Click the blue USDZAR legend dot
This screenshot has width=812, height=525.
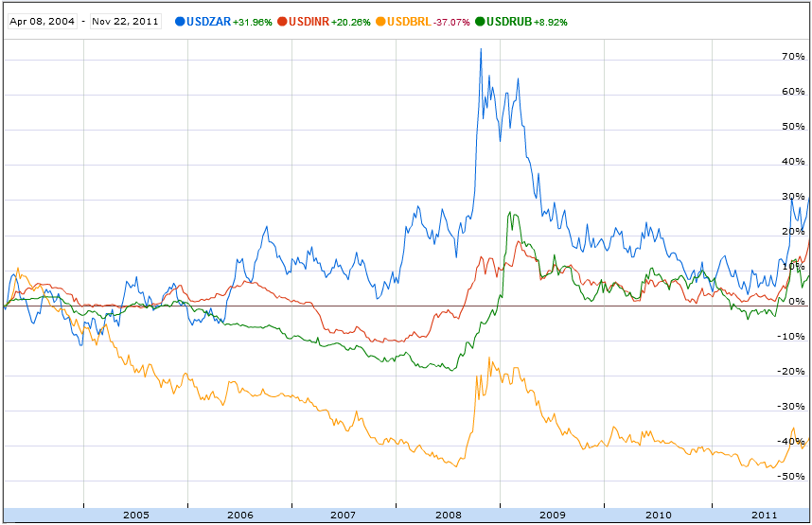pos(180,22)
